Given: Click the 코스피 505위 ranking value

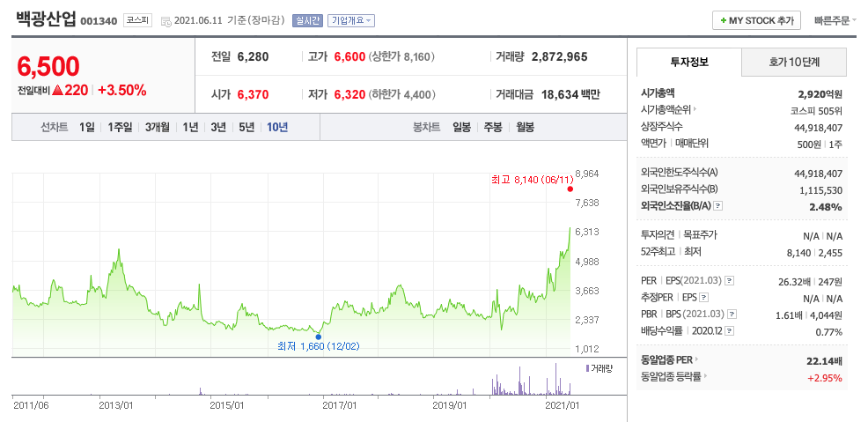Looking at the screenshot, I should [817, 110].
